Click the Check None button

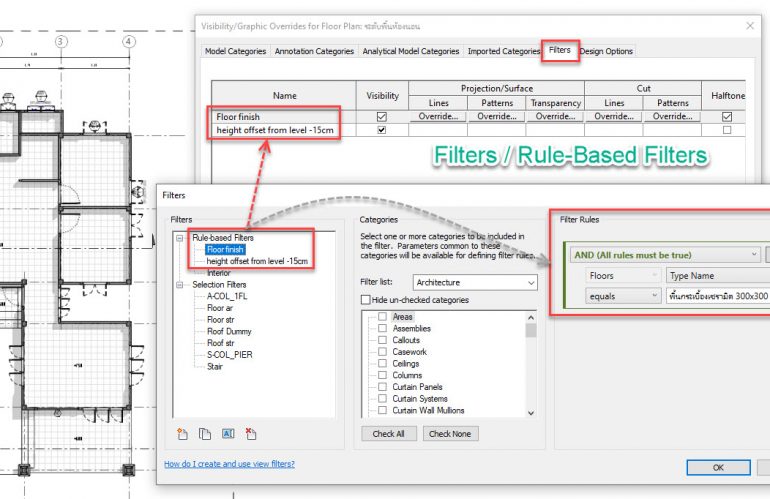pyautogui.click(x=450, y=434)
